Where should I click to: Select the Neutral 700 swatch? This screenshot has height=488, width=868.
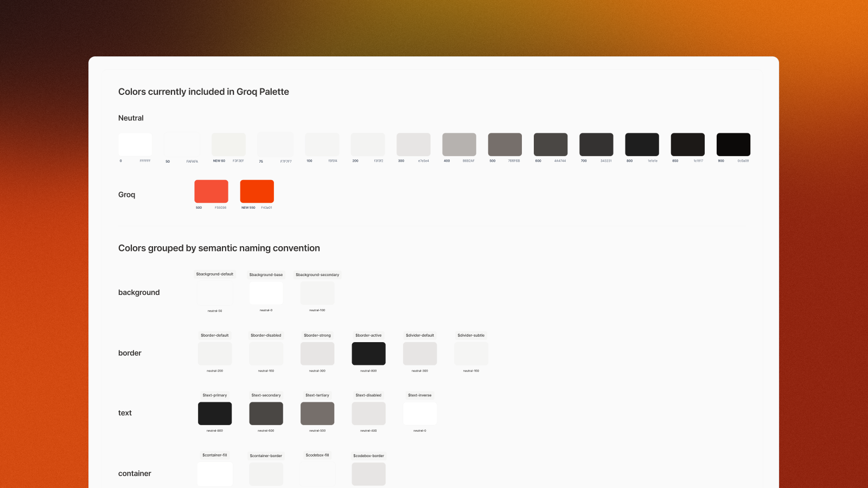click(x=596, y=145)
